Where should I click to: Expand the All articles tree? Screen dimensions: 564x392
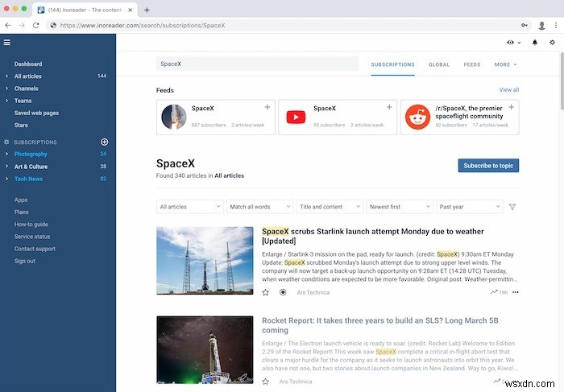(6, 76)
